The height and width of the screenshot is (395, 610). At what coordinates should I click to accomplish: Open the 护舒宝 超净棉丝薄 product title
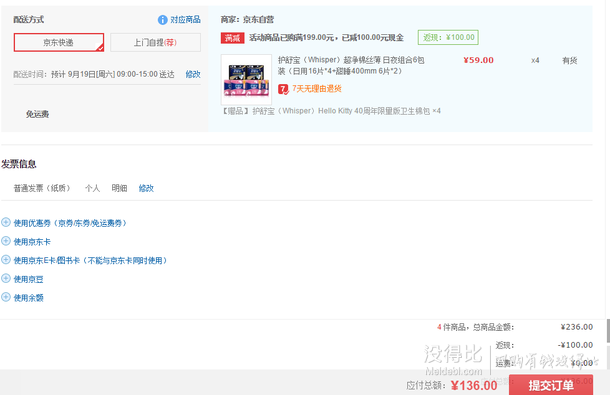351,65
